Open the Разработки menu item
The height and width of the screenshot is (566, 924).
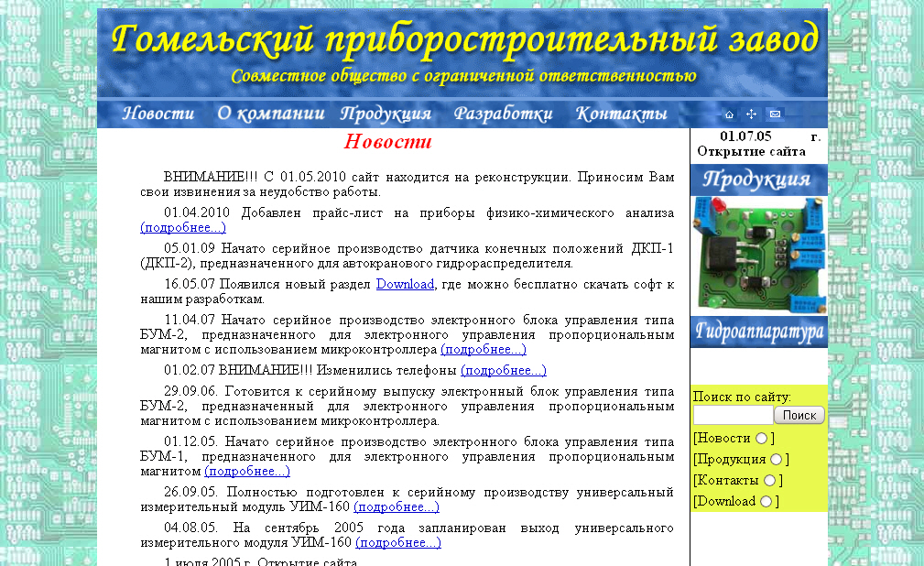tap(503, 114)
